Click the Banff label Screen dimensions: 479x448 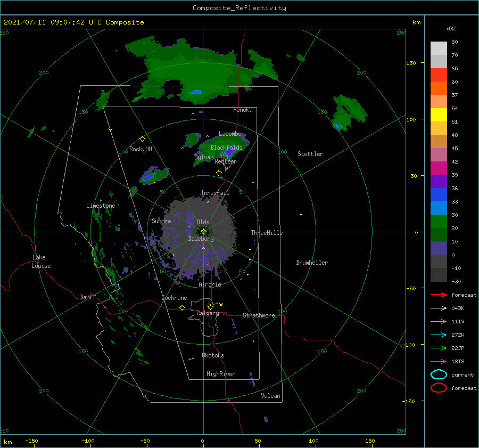point(88,297)
